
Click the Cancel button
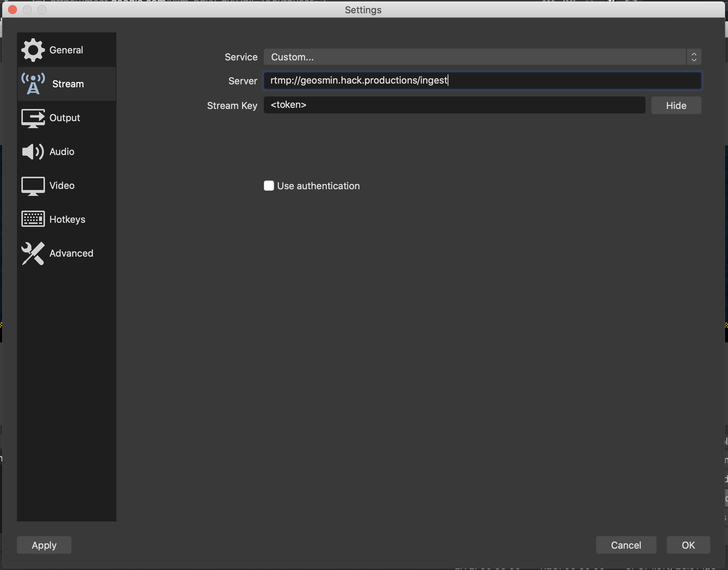tap(626, 545)
